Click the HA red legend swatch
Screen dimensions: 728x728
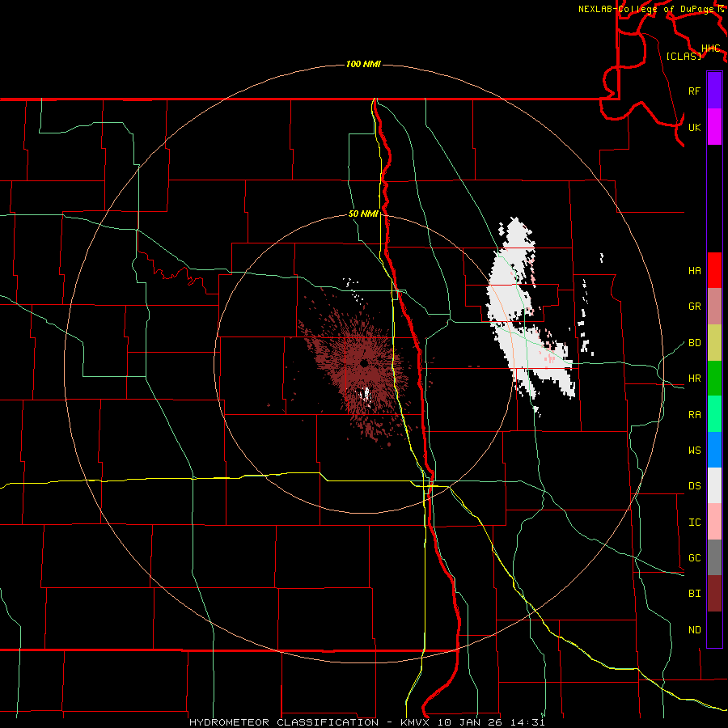point(714,270)
